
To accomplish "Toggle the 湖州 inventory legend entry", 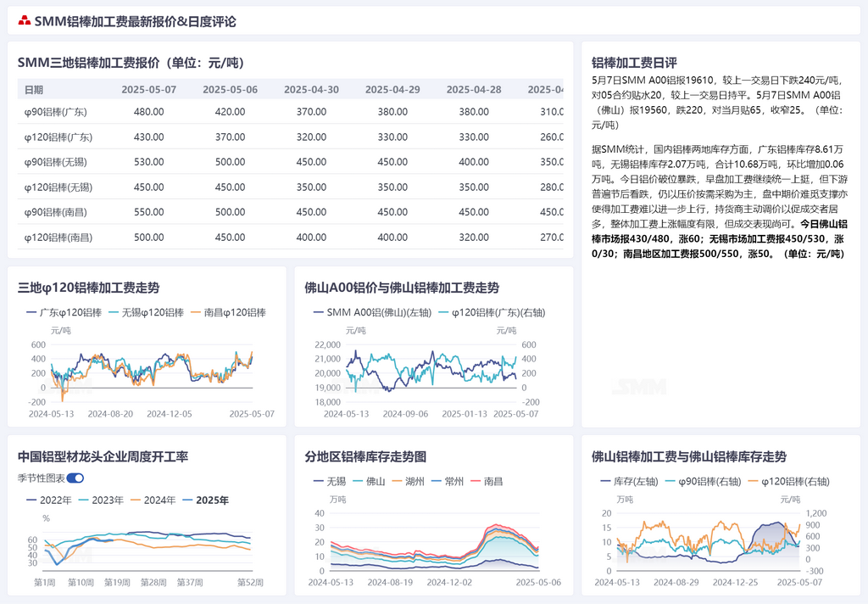I will (x=409, y=482).
